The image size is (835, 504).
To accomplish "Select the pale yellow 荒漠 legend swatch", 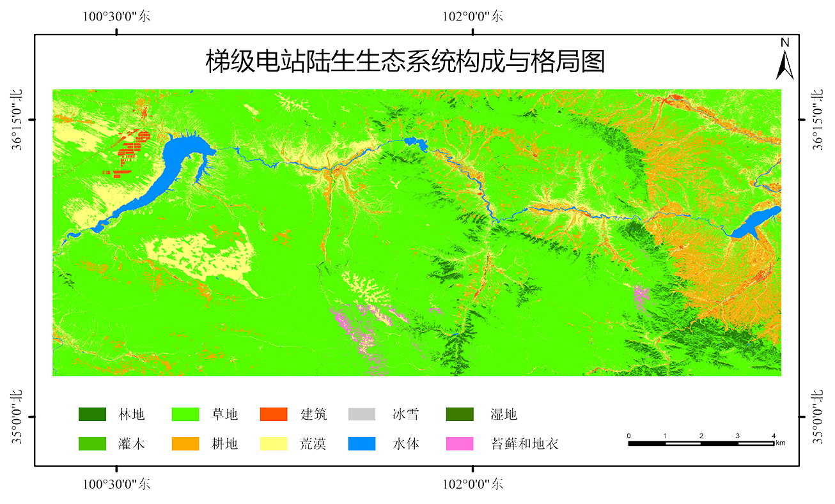I will click(274, 443).
